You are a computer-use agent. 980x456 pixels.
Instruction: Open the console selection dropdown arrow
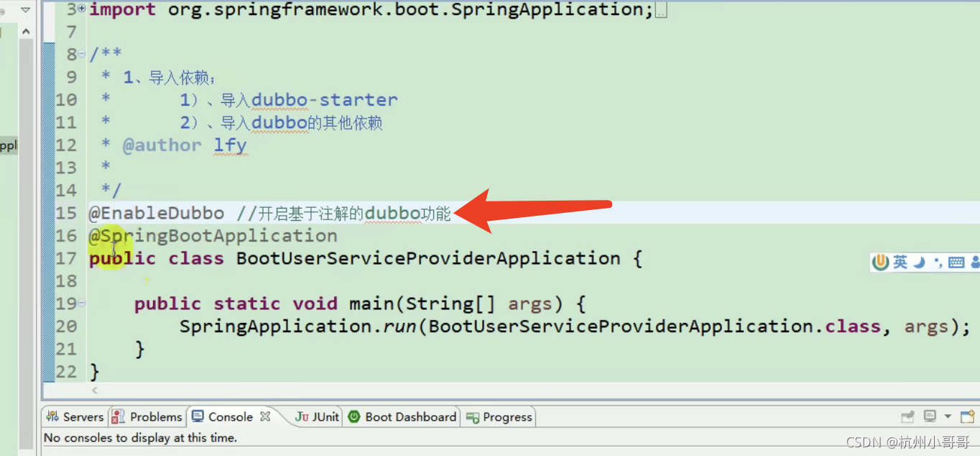pyautogui.click(x=948, y=416)
